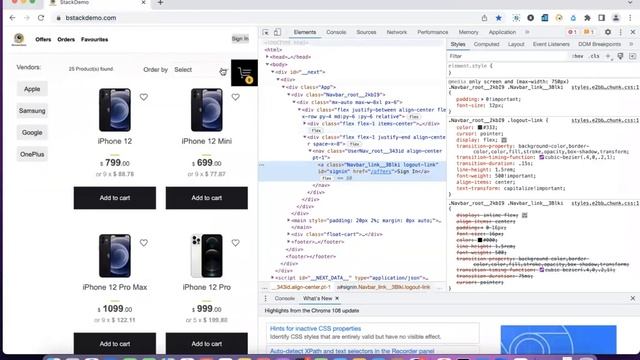This screenshot has width=640, height=360.
Task: Open DevTools settings gear
Action: [608, 32]
